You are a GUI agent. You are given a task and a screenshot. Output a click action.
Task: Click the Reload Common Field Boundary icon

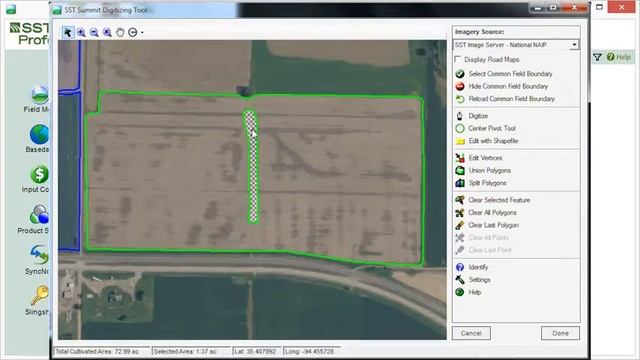[460, 99]
